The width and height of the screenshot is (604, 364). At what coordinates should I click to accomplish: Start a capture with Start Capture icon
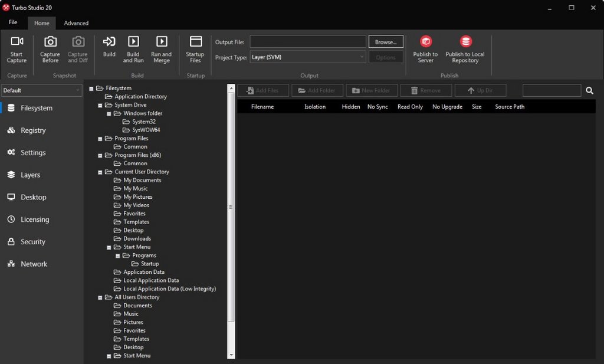(x=17, y=41)
